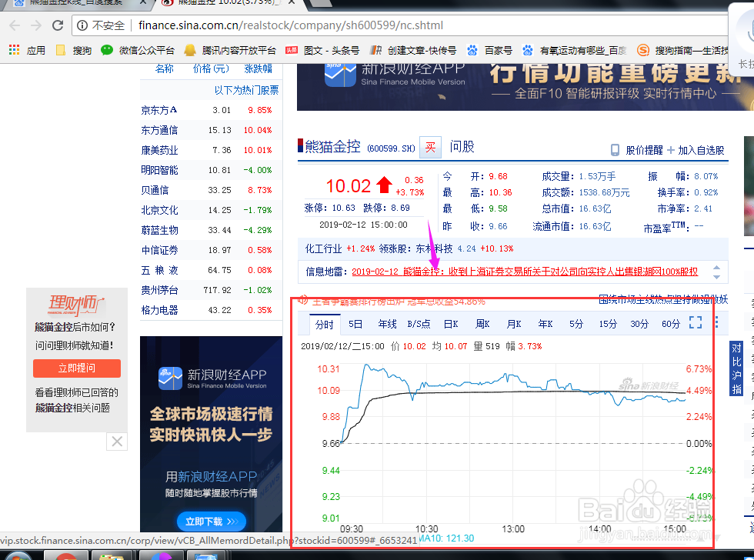Select the 15分 chart tab
Image resolution: width=754 pixels, height=560 pixels.
[x=608, y=324]
